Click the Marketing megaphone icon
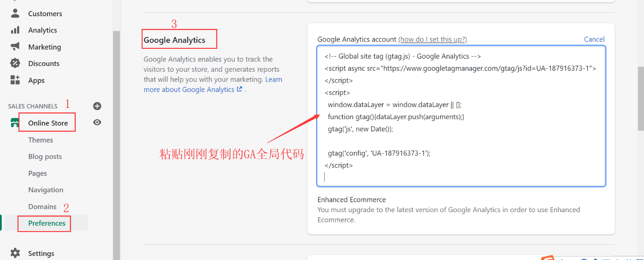Screen dimensions: 644x260 [x=15, y=46]
